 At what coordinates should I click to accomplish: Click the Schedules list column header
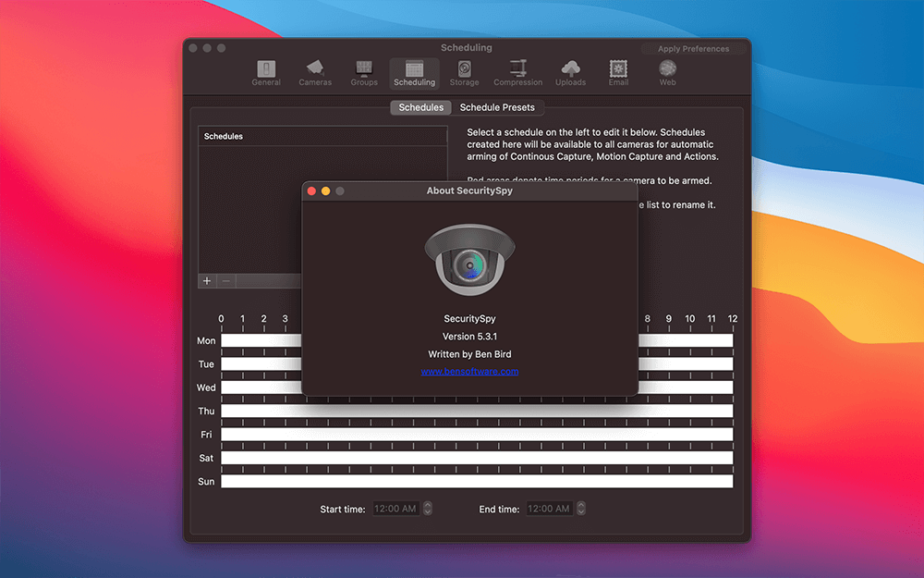point(322,136)
